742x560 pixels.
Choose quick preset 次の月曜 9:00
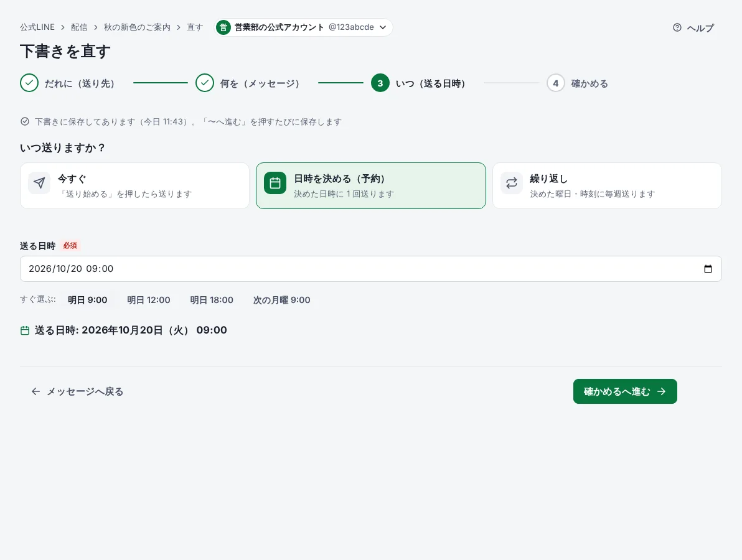281,300
